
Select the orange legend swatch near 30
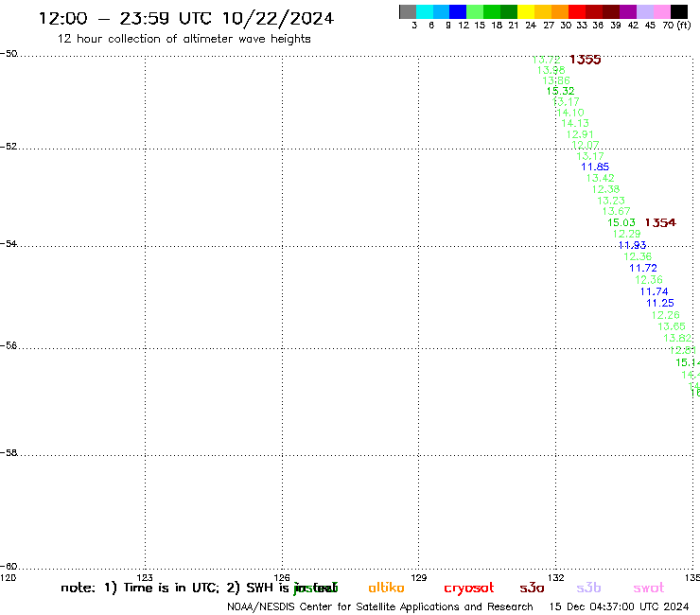[560, 11]
